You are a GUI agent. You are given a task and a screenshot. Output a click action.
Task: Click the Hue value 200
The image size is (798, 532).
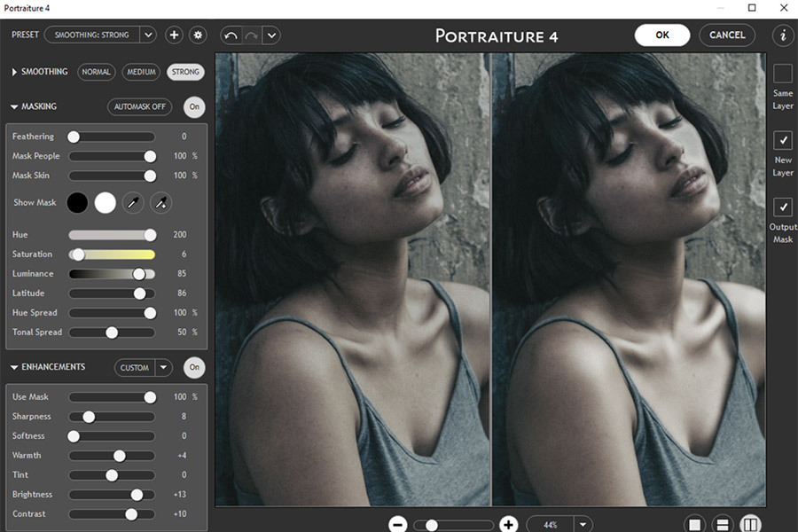180,235
